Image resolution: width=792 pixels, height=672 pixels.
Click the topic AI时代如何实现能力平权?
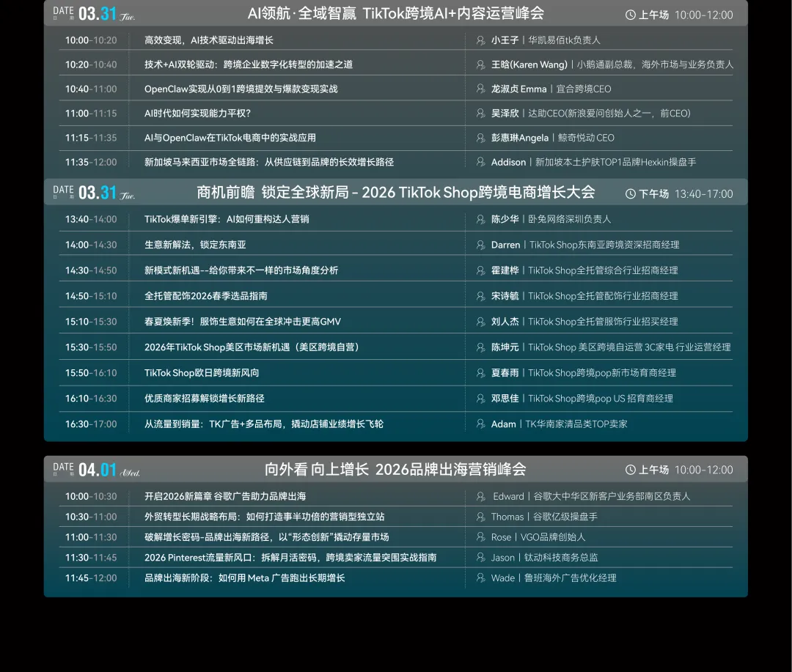(197, 114)
